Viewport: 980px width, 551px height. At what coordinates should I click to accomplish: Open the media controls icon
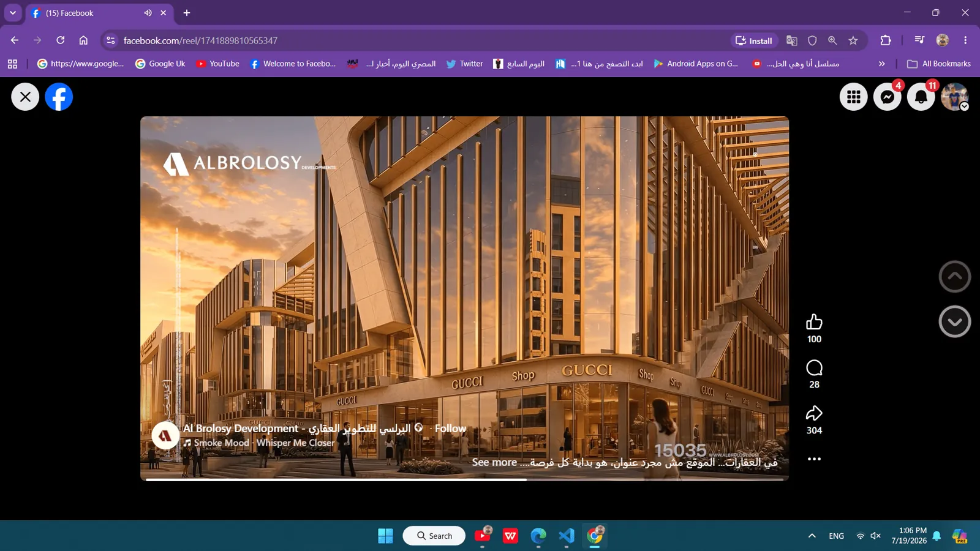(x=919, y=40)
